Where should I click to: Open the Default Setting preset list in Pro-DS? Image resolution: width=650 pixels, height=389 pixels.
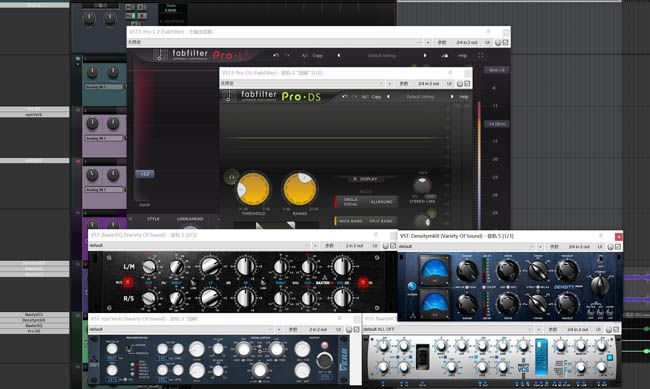click(420, 96)
